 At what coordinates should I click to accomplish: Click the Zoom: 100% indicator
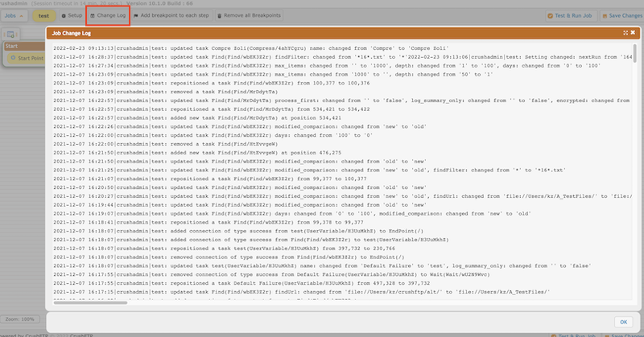point(19,319)
